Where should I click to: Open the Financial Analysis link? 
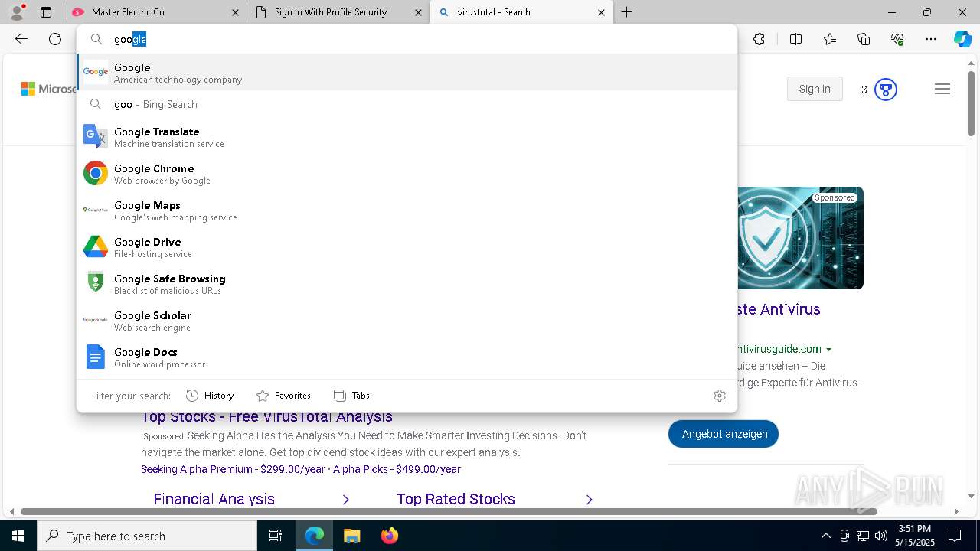[x=214, y=499]
